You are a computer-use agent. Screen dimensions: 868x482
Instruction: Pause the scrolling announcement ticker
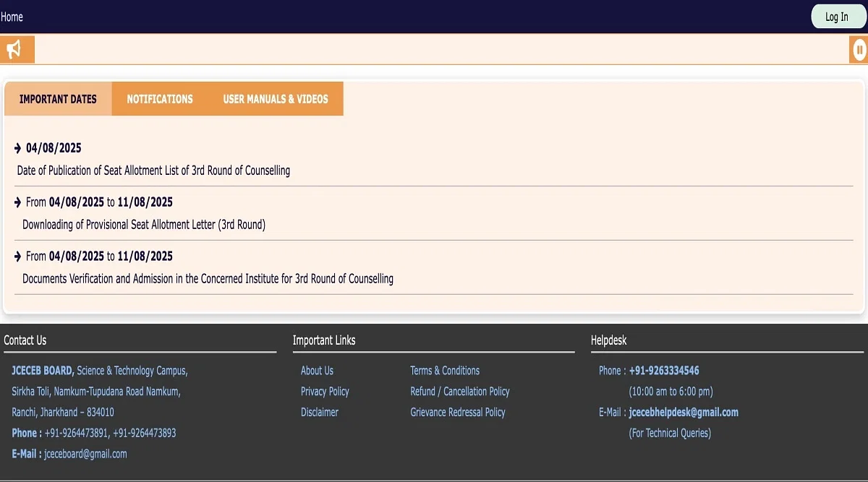click(859, 49)
